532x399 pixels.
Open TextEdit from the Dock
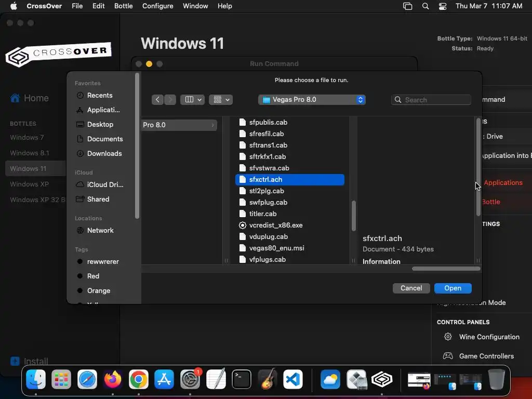click(216, 379)
